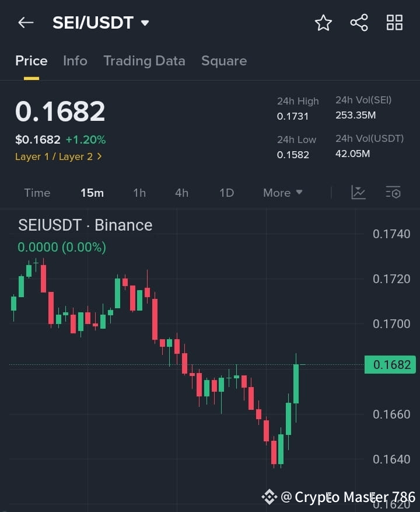Viewport: 420px width, 512px height.
Task: Select the 1h interval
Action: 139,193
